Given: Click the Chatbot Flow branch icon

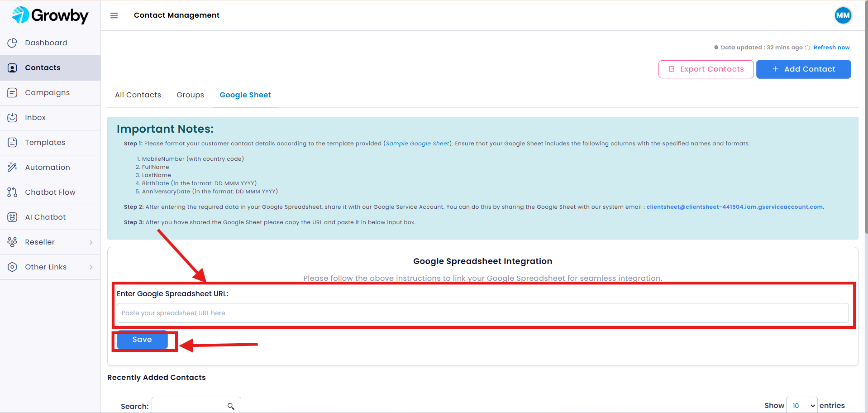Looking at the screenshot, I should (x=12, y=192).
